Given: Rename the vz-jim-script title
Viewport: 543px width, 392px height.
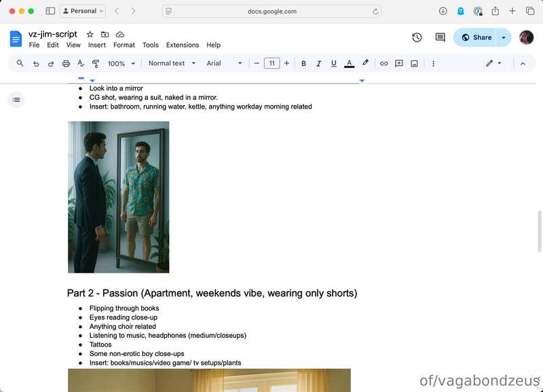Looking at the screenshot, I should 53,35.
